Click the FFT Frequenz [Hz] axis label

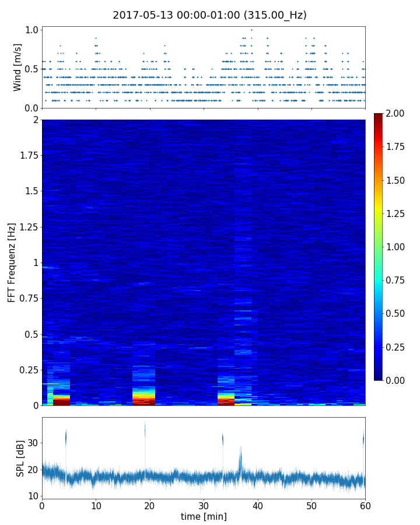12,262
